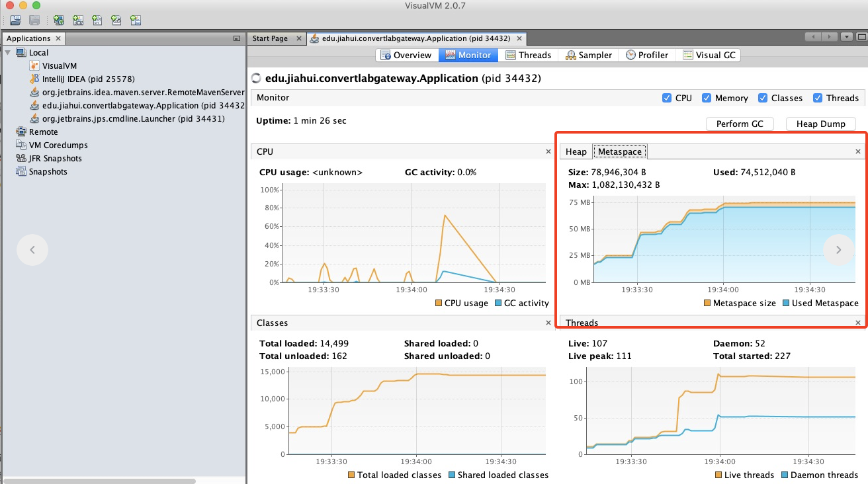Screen dimensions: 868x484
Task: Minimize the Applications panel window icon
Action: point(237,38)
